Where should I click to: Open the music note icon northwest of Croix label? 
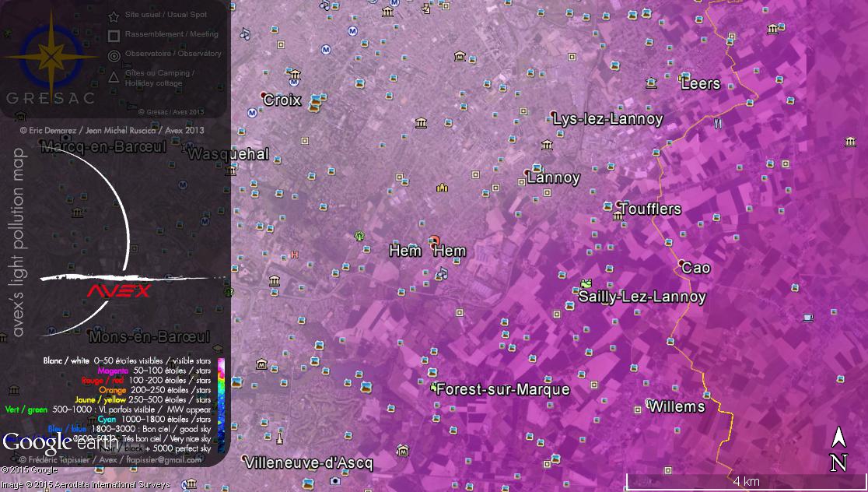[x=245, y=33]
